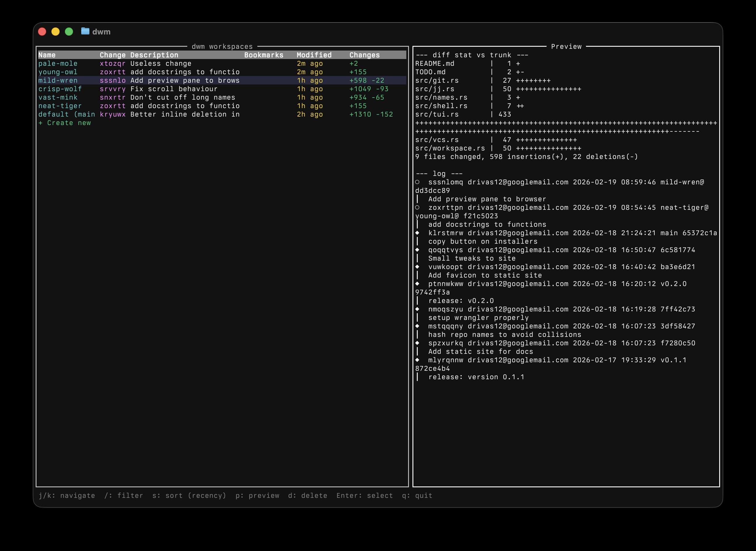This screenshot has width=756, height=551.
Task: Click the Change column header
Action: pyautogui.click(x=113, y=55)
